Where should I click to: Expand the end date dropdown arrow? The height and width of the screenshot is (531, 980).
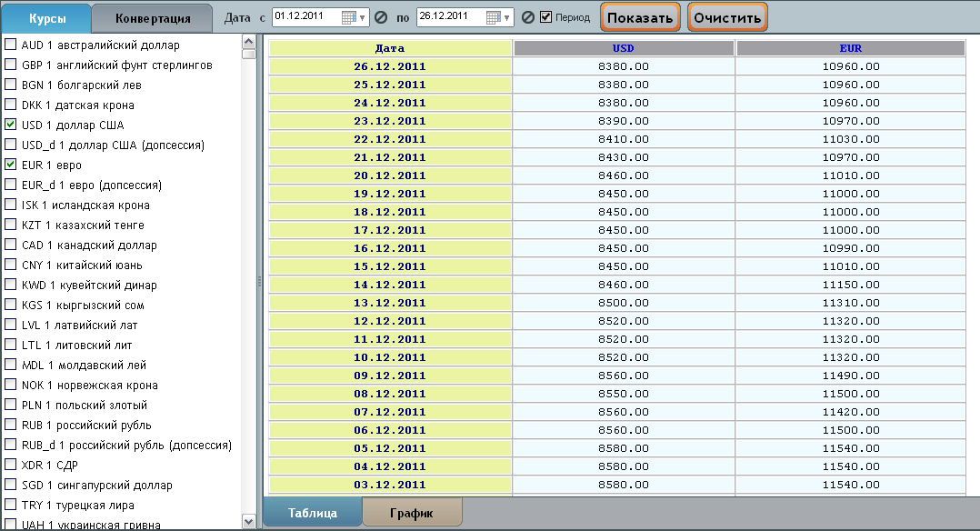(507, 17)
